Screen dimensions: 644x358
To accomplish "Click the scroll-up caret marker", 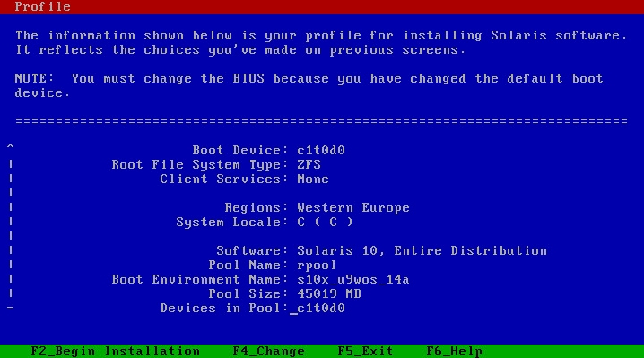I will click(x=10, y=146).
